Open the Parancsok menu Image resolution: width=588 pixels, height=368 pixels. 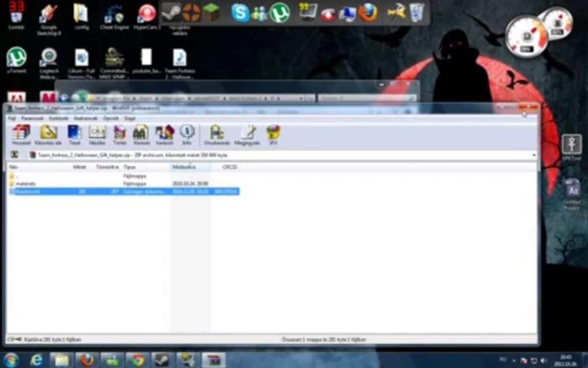coord(33,118)
